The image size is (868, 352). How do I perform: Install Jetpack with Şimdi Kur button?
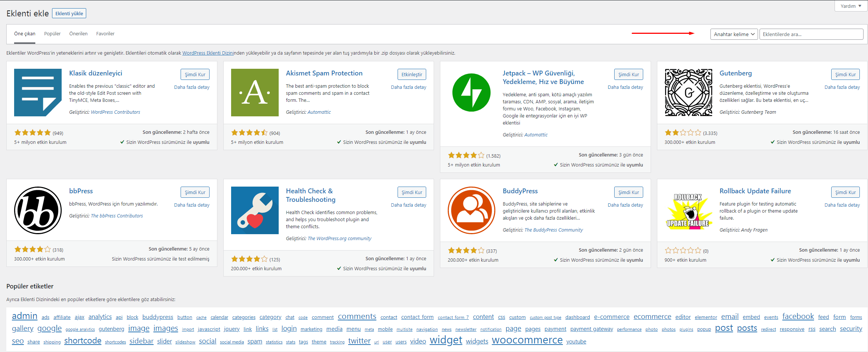[x=629, y=74]
